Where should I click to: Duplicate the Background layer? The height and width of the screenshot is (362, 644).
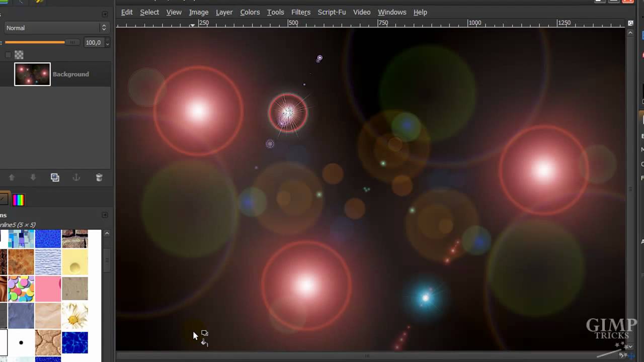tap(55, 177)
